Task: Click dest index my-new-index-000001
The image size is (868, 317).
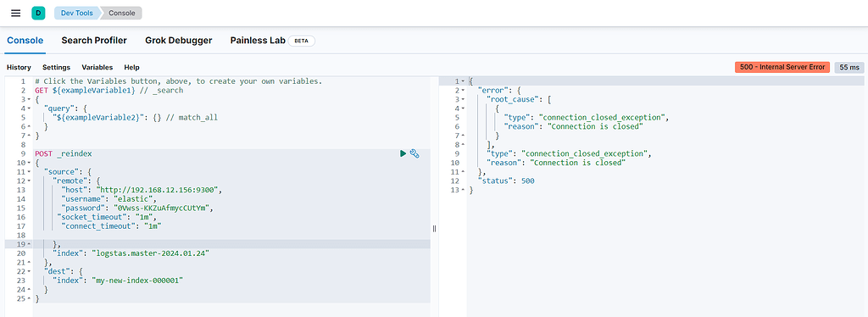Action: click(x=138, y=280)
